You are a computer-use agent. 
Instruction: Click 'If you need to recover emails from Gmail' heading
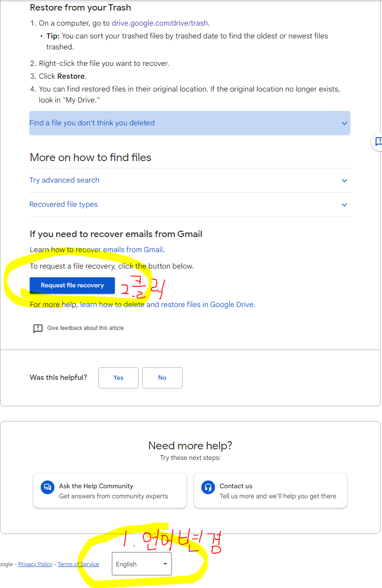(116, 234)
